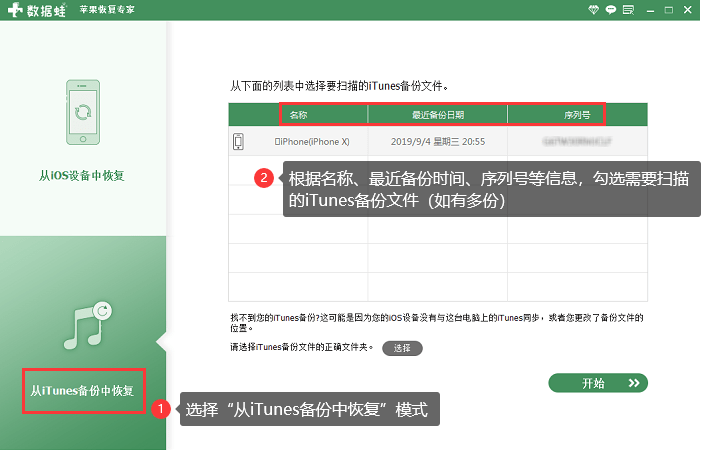Close the 数据蛙 application window
The image size is (701, 450).
[x=685, y=9]
